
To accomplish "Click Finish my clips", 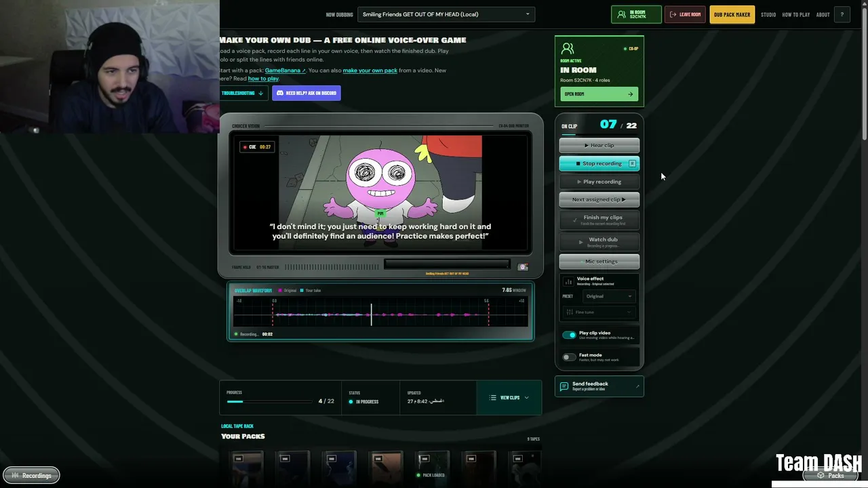I will (599, 220).
